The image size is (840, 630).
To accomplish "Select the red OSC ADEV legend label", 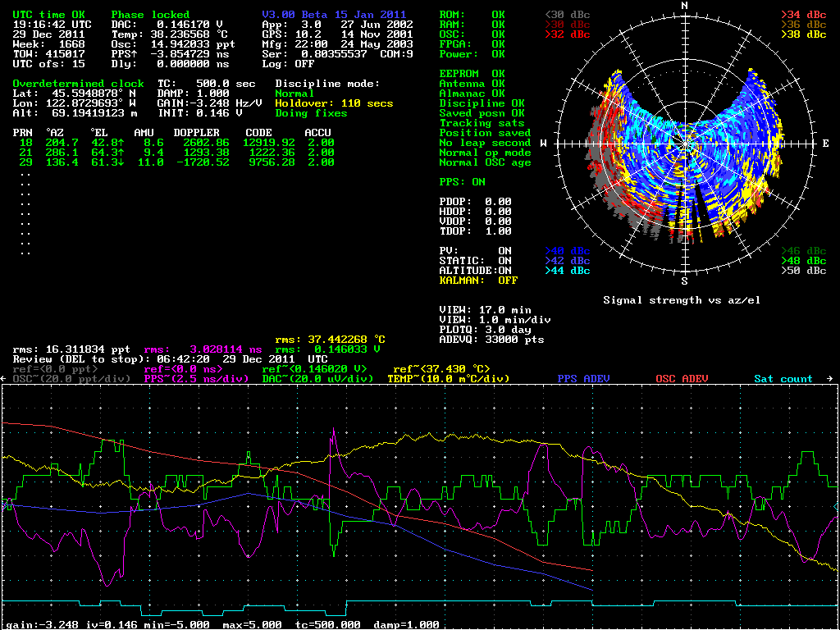I will coord(682,379).
